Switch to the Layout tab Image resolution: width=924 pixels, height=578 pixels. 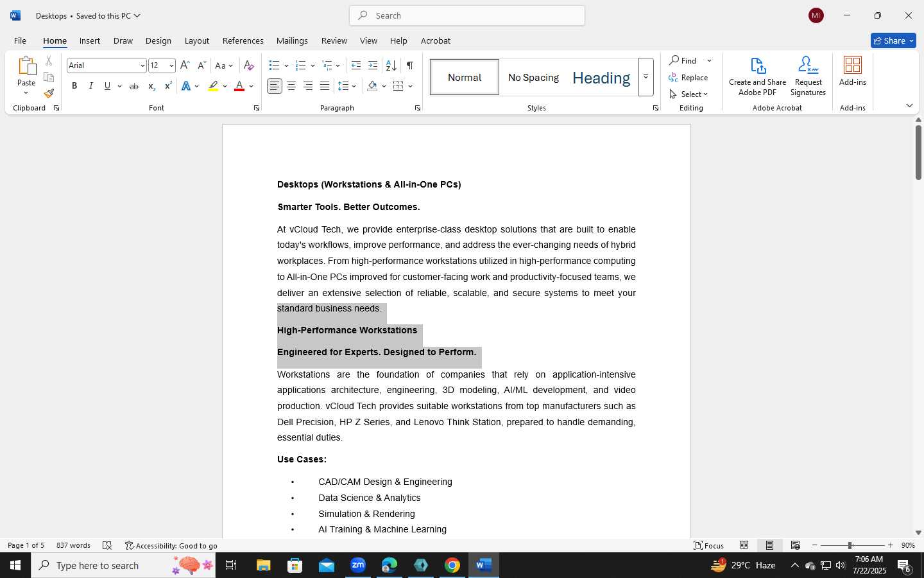click(x=197, y=40)
